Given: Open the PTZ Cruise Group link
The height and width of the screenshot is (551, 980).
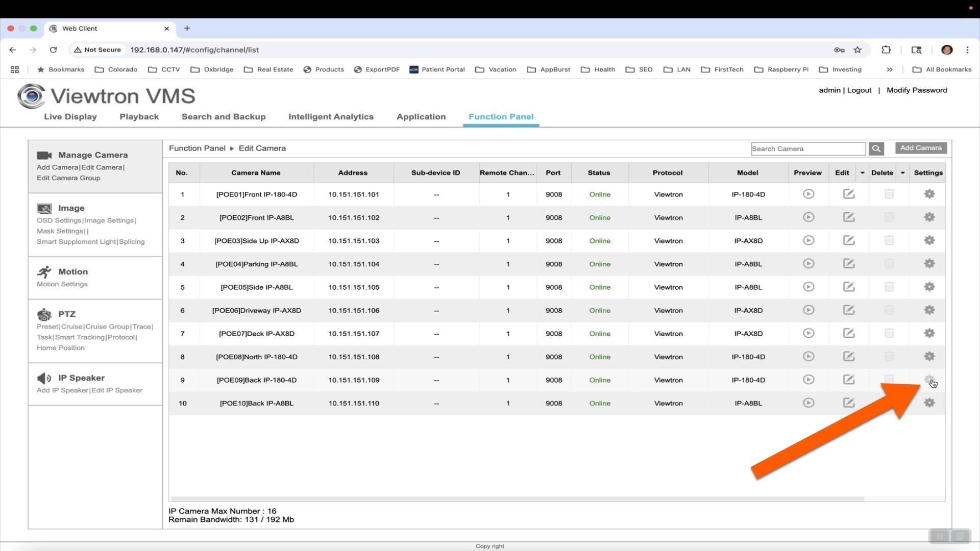Looking at the screenshot, I should click(x=107, y=327).
